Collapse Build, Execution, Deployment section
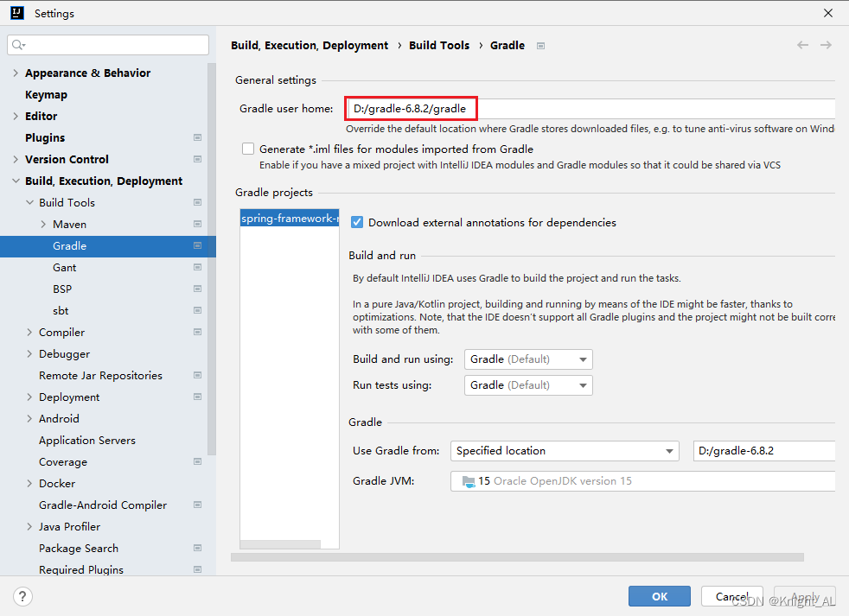Image resolution: width=849 pixels, height=616 pixels. (x=16, y=181)
